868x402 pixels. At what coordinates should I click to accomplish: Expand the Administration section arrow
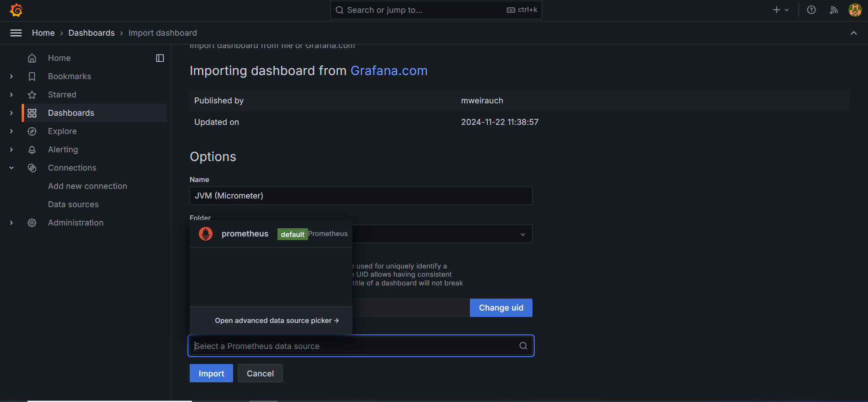[11, 223]
